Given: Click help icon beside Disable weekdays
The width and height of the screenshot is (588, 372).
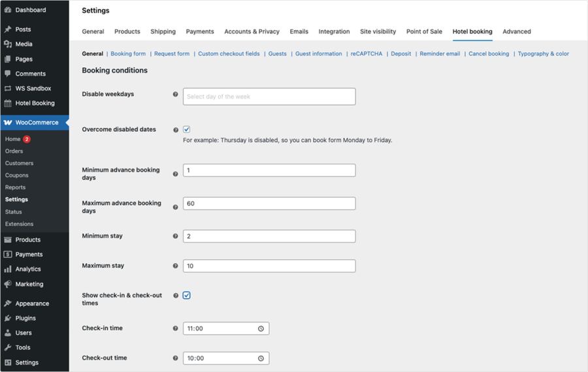Looking at the screenshot, I should (x=175, y=95).
